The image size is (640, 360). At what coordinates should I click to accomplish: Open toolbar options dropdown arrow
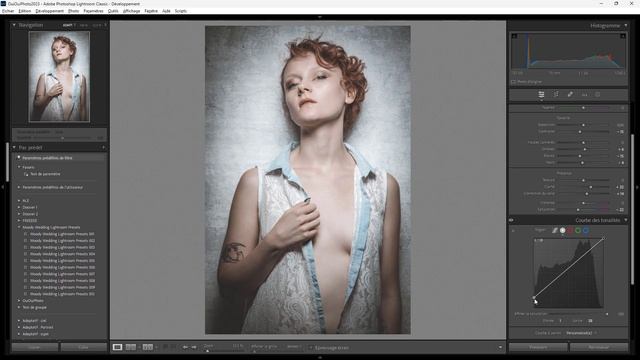point(500,348)
